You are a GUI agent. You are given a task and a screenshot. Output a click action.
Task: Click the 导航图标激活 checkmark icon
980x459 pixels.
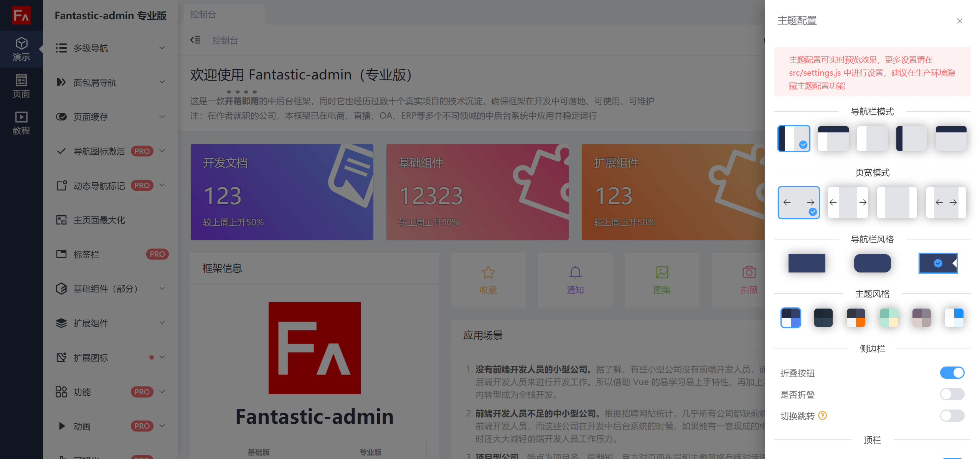[x=61, y=151]
